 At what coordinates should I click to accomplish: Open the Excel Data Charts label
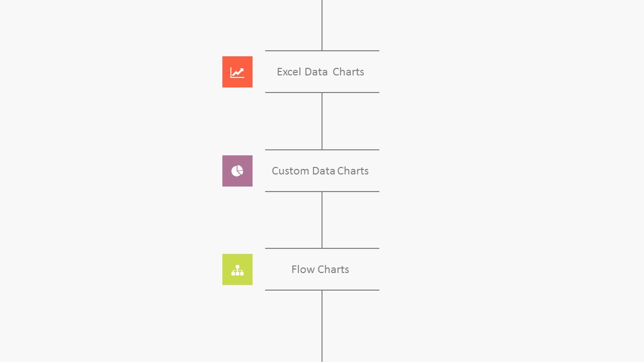pos(320,72)
